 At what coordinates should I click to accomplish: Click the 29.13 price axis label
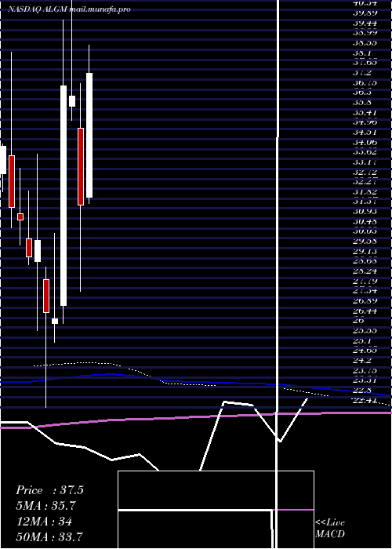tap(365, 252)
